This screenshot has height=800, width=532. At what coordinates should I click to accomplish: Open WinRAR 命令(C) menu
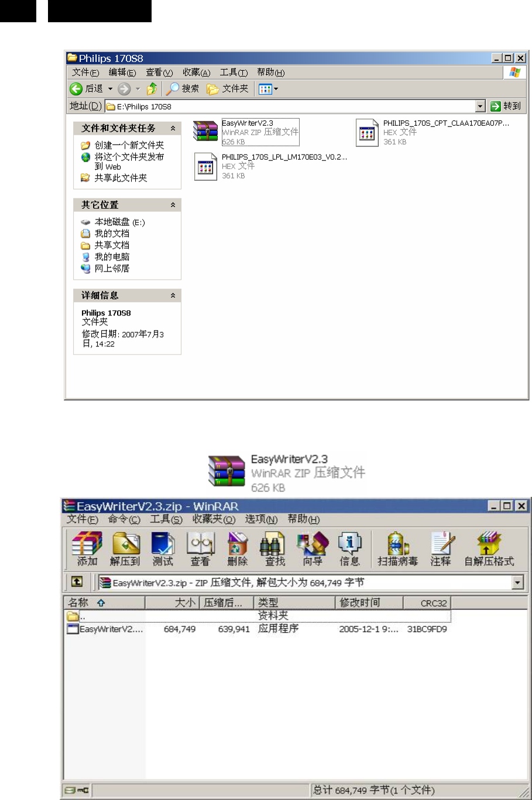click(124, 519)
